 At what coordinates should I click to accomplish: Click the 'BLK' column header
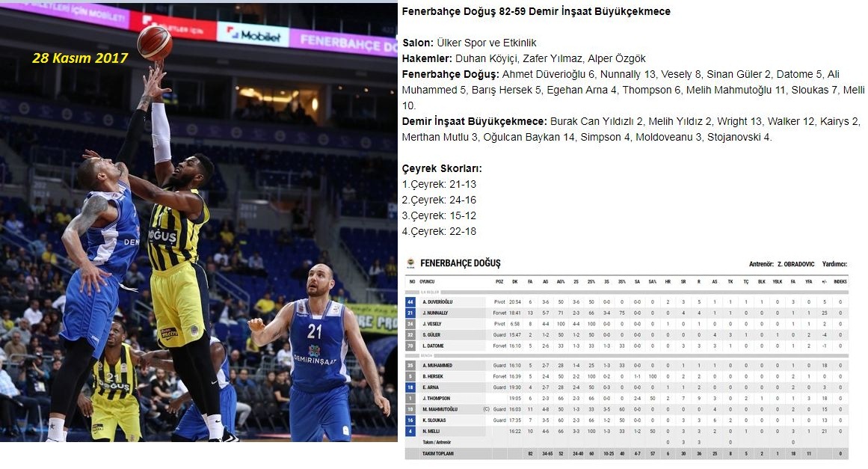coord(762,282)
